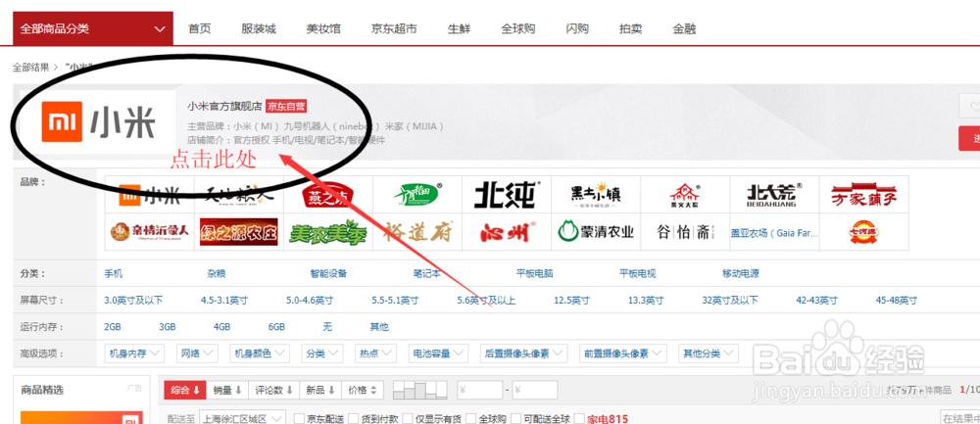
Task: Select the 七河源 brand logo
Action: click(864, 232)
